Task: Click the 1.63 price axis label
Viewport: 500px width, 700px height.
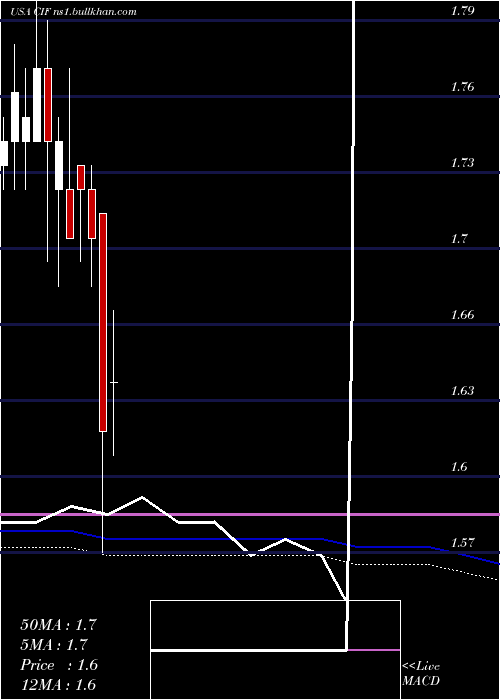Action: tap(462, 391)
